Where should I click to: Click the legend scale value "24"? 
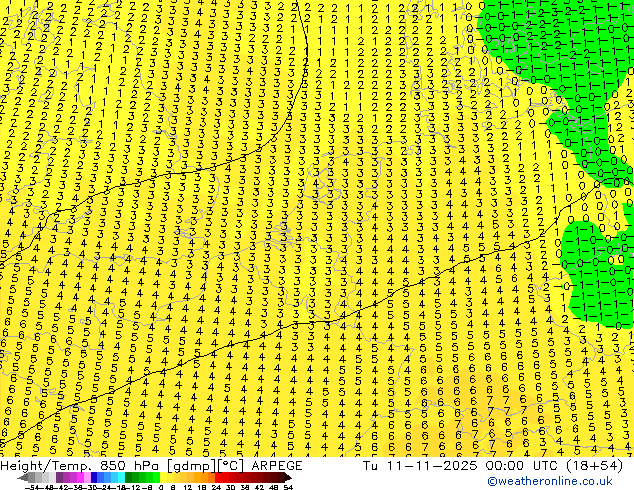coord(217,487)
